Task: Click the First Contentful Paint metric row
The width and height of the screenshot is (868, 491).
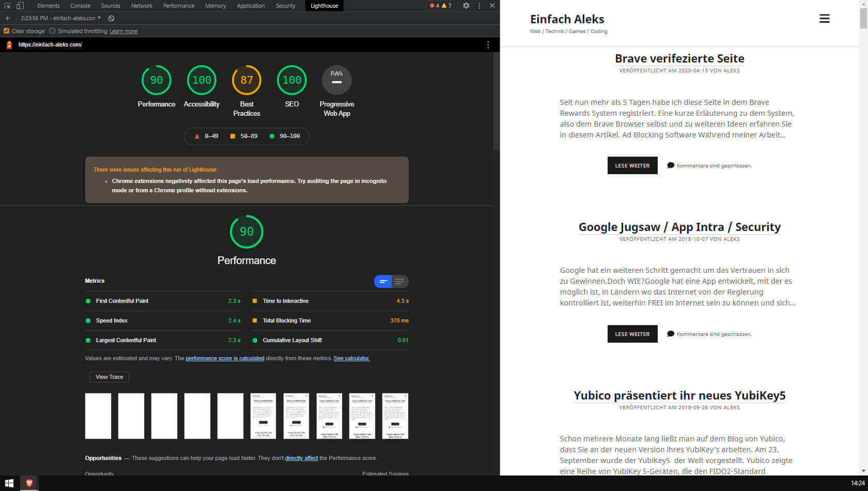Action: (x=163, y=301)
